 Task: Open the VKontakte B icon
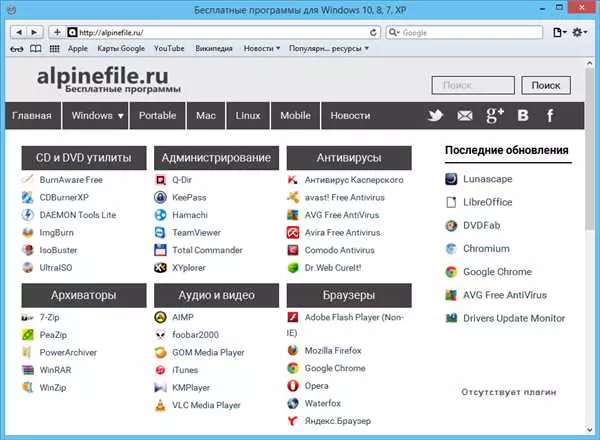pyautogui.click(x=523, y=115)
